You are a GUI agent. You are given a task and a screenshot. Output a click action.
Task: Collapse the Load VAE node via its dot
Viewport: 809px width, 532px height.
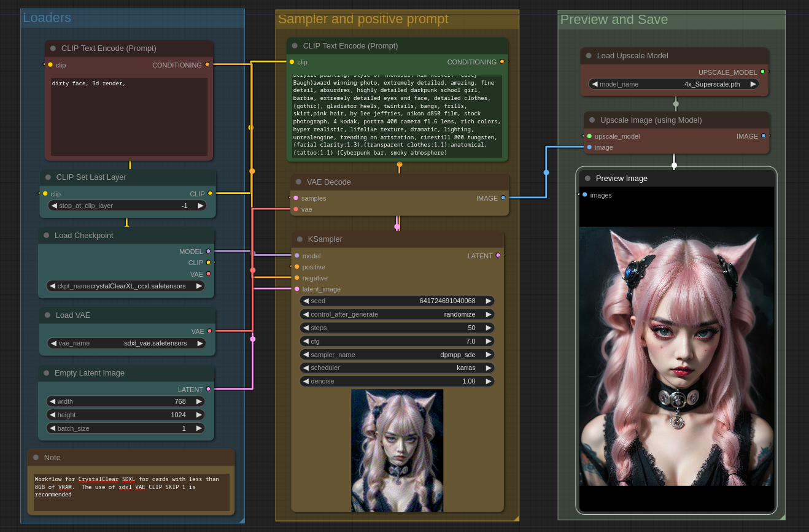tap(48, 315)
